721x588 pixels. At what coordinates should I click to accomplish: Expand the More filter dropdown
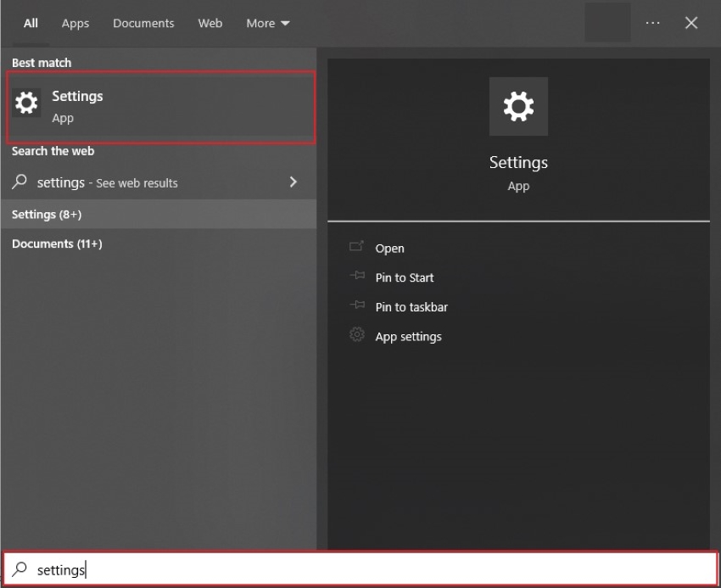(x=267, y=23)
